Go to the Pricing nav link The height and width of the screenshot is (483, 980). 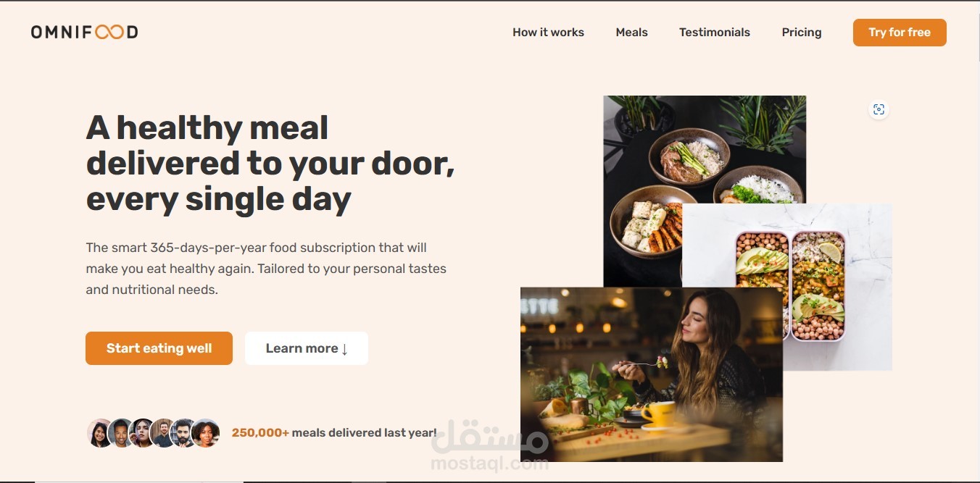coord(802,33)
